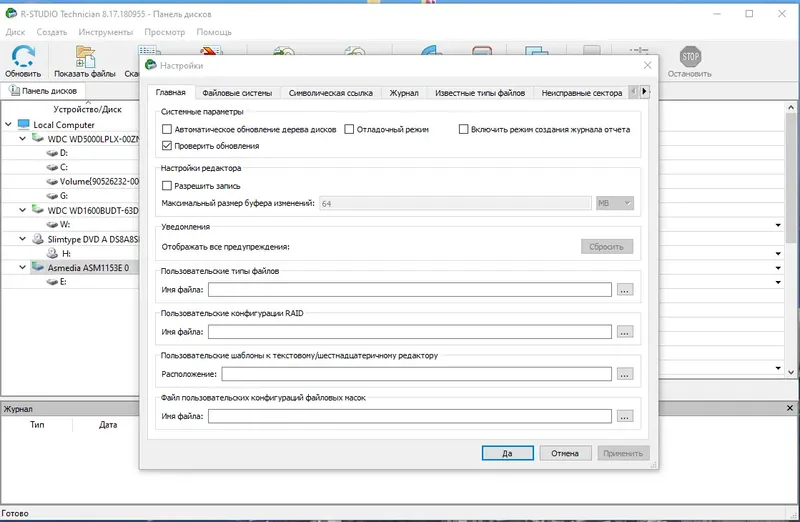Viewport: 800px width, 522px height.
Task: Switch to Символическая ссылка tab
Action: (x=331, y=93)
